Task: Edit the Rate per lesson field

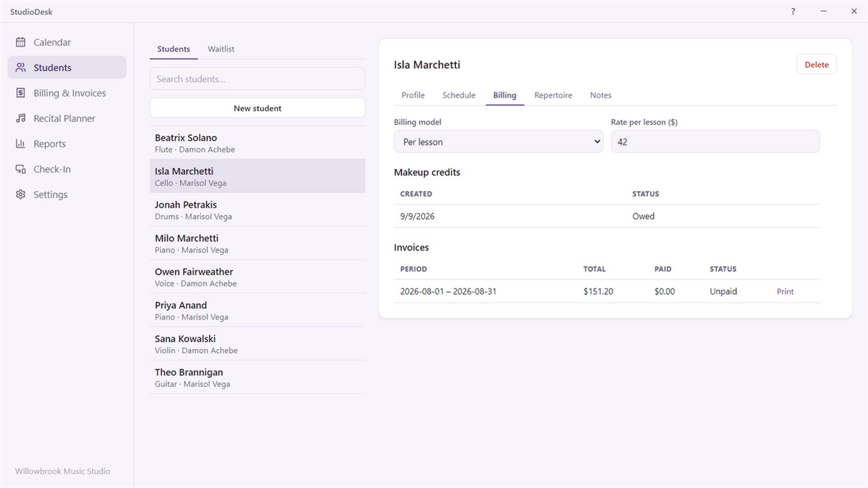Action: (x=715, y=142)
